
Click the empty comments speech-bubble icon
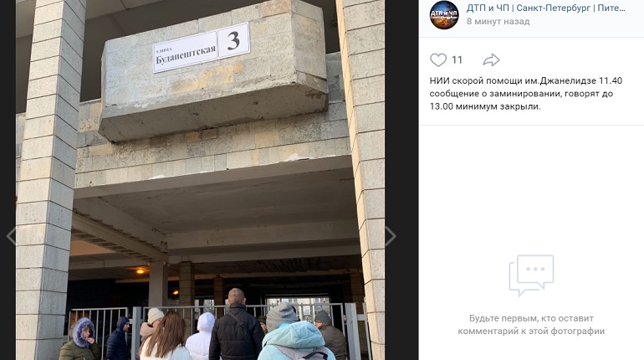(531, 275)
